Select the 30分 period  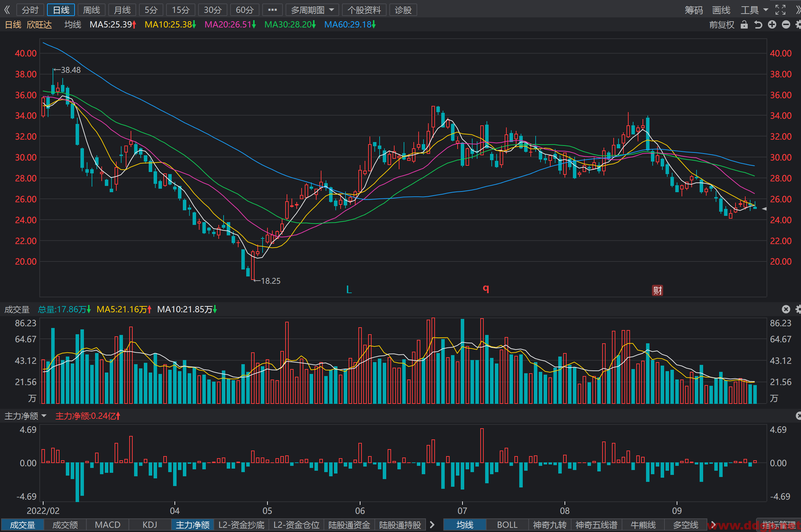(x=213, y=10)
